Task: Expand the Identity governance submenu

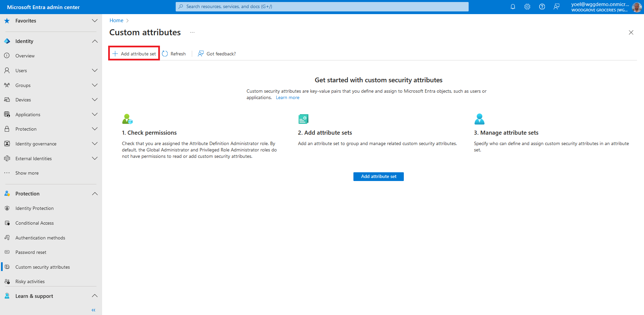Action: coord(95,144)
